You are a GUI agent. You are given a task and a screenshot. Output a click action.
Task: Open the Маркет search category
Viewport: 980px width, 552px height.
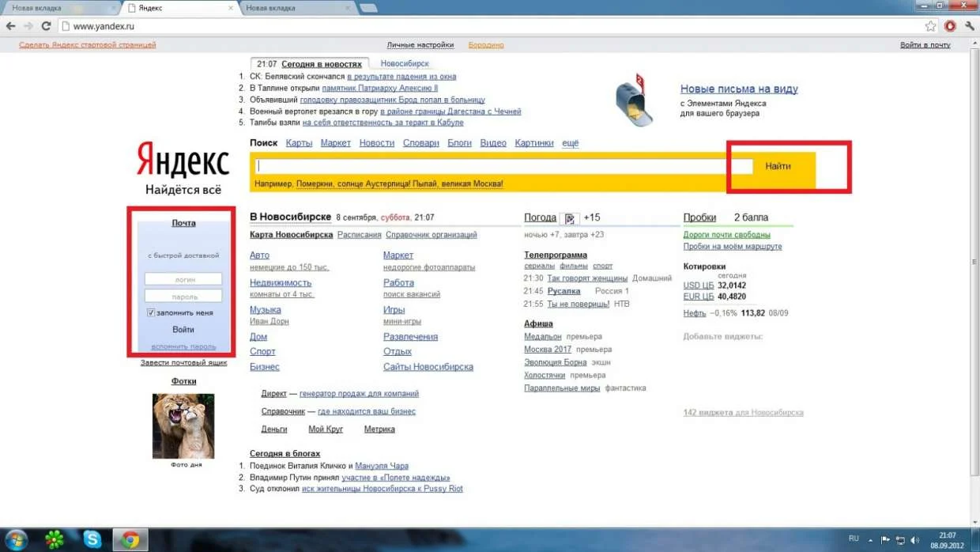(336, 143)
